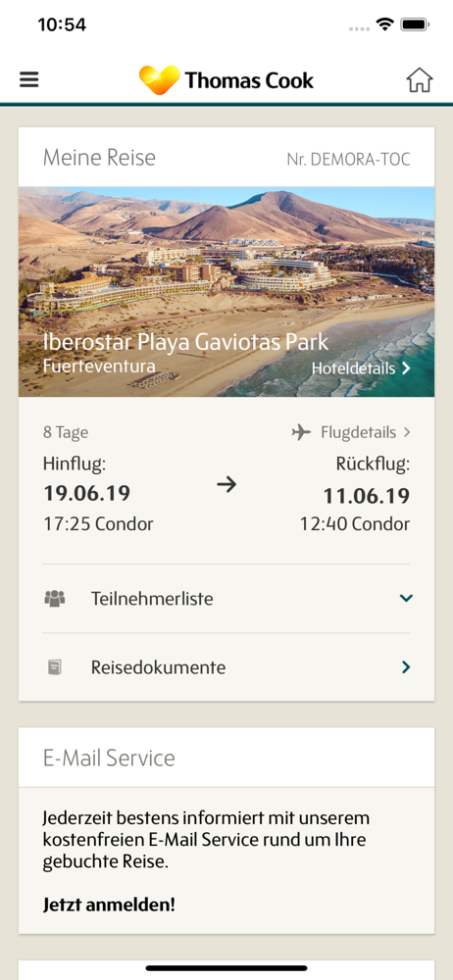Viewport: 453px width, 980px height.
Task: Open the hamburger menu
Action: (x=28, y=80)
